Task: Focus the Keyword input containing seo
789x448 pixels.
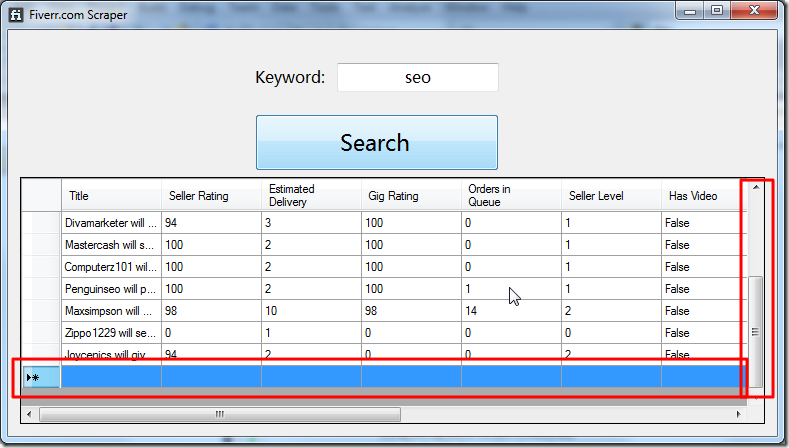Action: tap(418, 78)
